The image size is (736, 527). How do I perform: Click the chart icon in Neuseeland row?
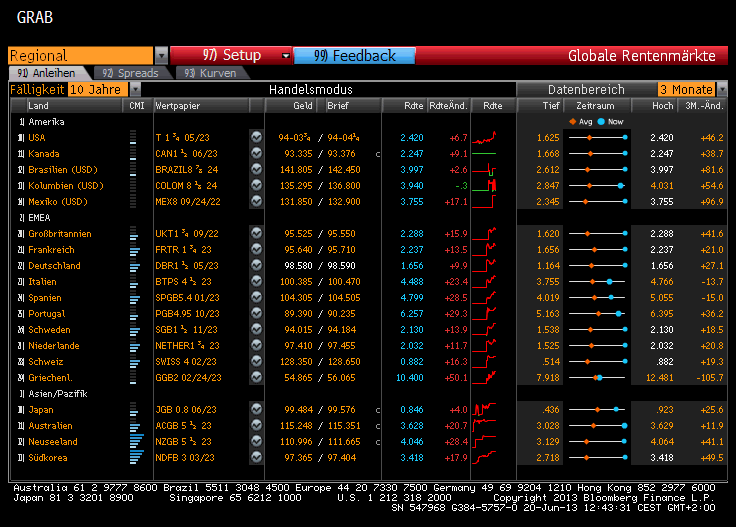click(x=256, y=441)
